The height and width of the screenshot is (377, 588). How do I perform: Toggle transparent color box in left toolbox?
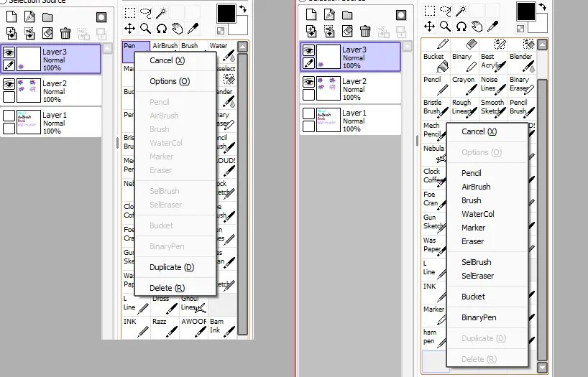221,31
